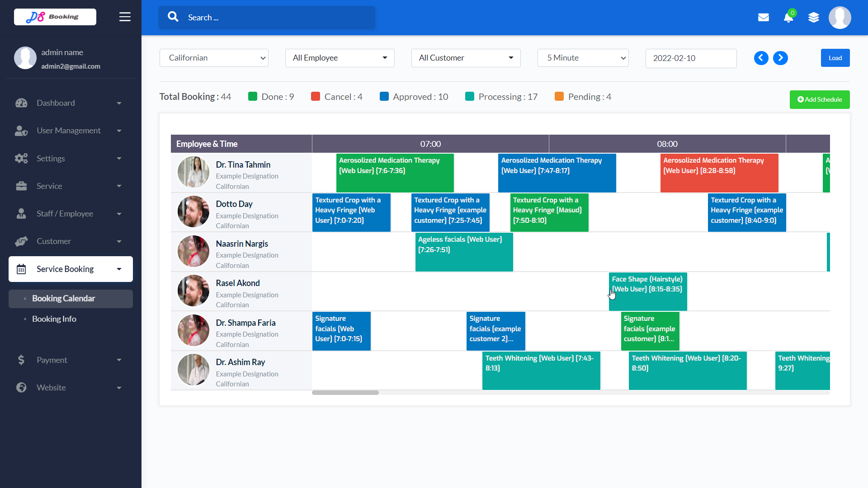Expand the Californian location dropdown
The image size is (868, 488).
point(214,58)
